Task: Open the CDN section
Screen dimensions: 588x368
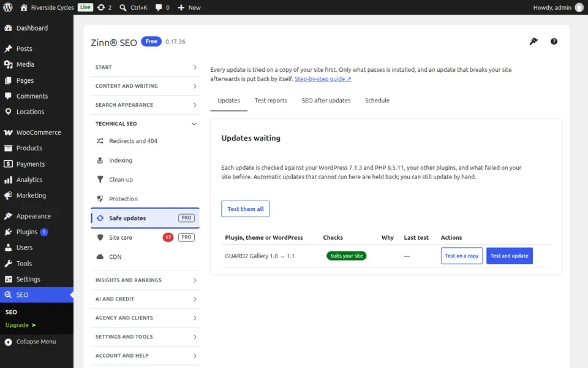Action: coord(145,257)
